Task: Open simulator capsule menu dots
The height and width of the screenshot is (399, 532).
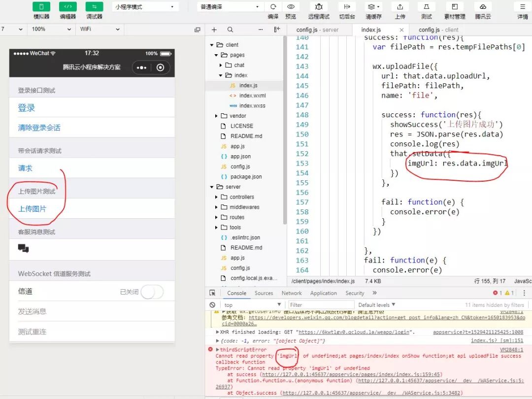Action: (141, 67)
